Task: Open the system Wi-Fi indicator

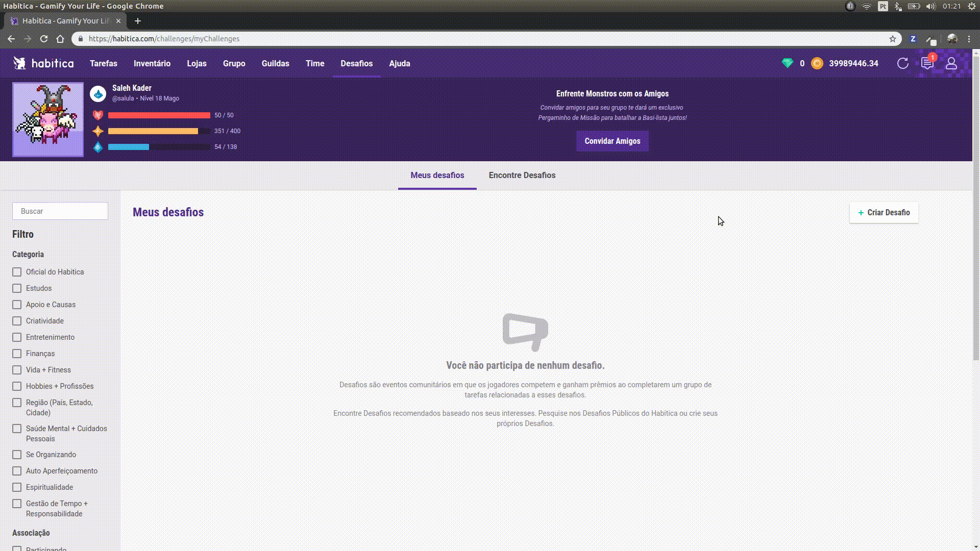Action: pyautogui.click(x=867, y=6)
